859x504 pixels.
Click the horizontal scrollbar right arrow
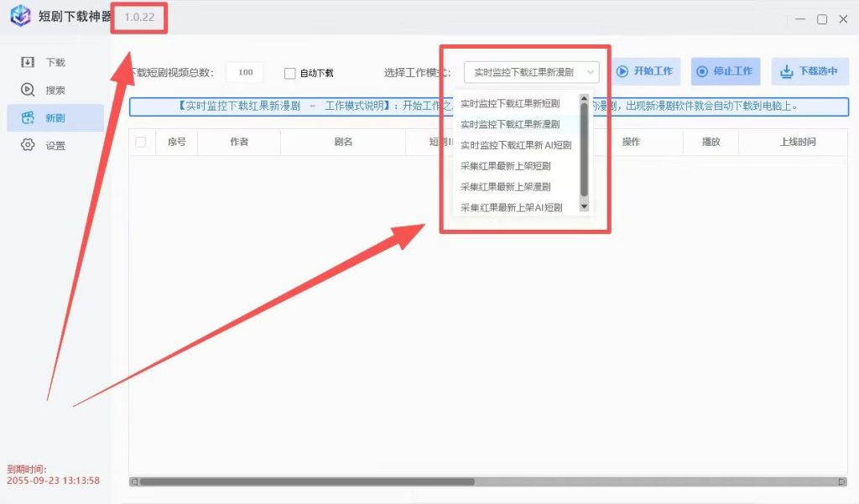click(x=842, y=481)
